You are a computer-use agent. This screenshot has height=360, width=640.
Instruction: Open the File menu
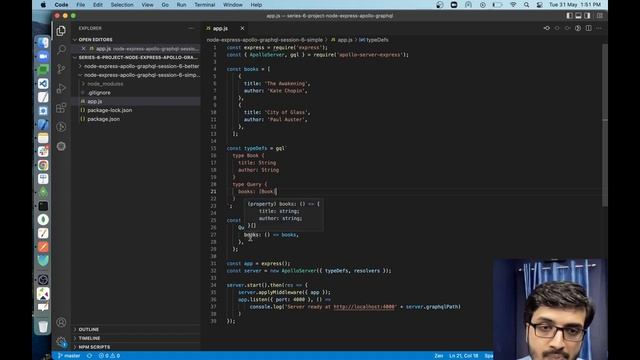click(80, 5)
